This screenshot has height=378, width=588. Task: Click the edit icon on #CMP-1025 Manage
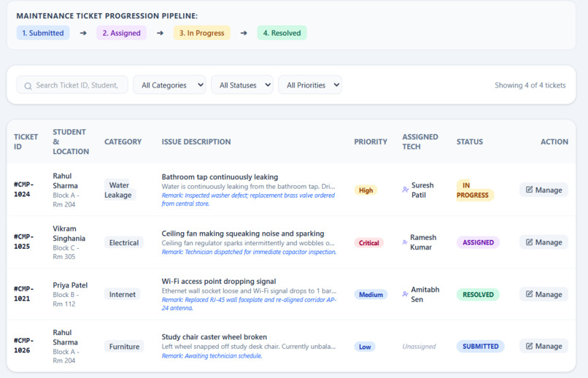(529, 242)
